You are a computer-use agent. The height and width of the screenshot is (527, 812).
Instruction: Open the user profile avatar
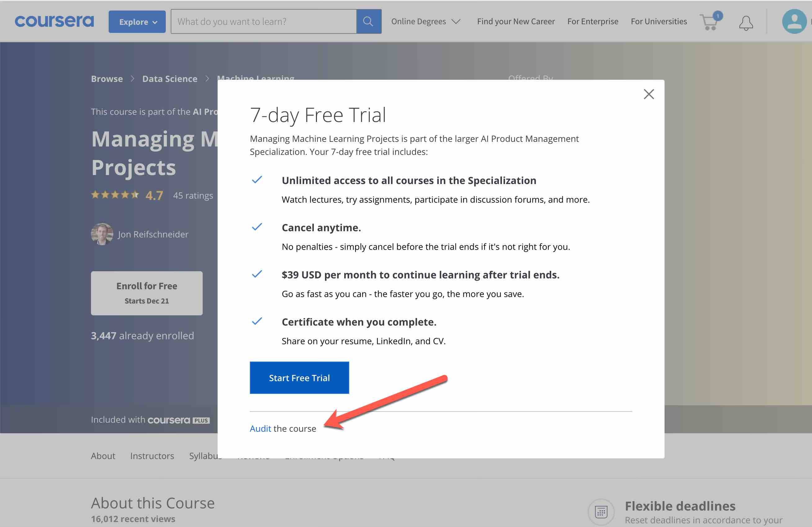(794, 21)
